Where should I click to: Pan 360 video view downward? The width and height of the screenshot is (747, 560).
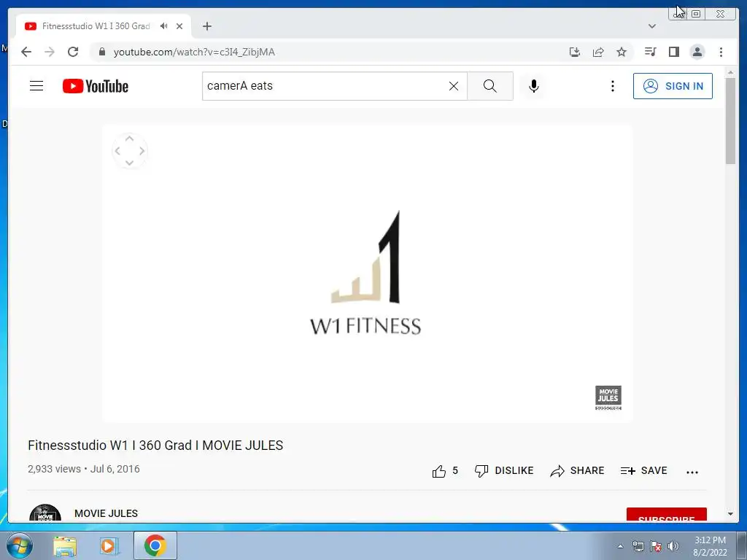coord(130,163)
